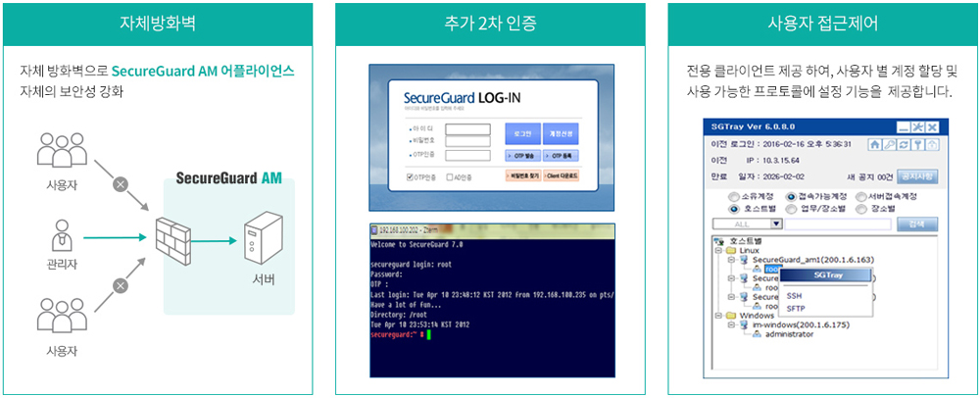Open the ALL dropdown filter

point(776,224)
